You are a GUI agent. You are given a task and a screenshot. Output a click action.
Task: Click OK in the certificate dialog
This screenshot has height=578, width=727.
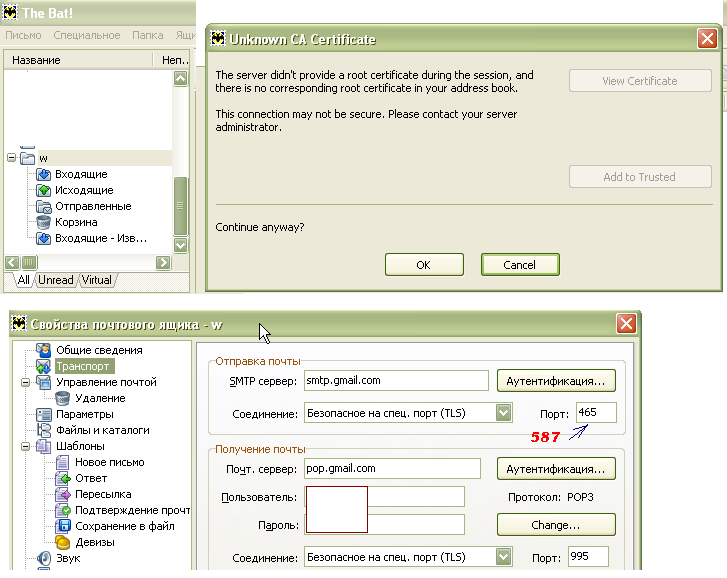tap(424, 265)
